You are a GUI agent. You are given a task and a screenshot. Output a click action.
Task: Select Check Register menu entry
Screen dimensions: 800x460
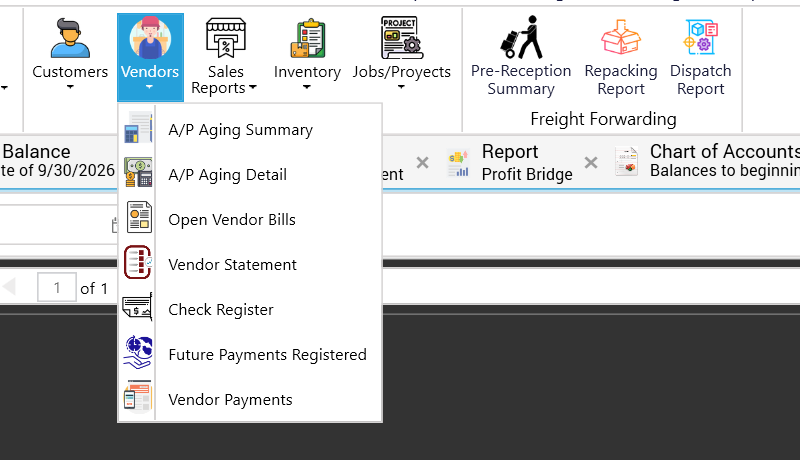coord(250,310)
